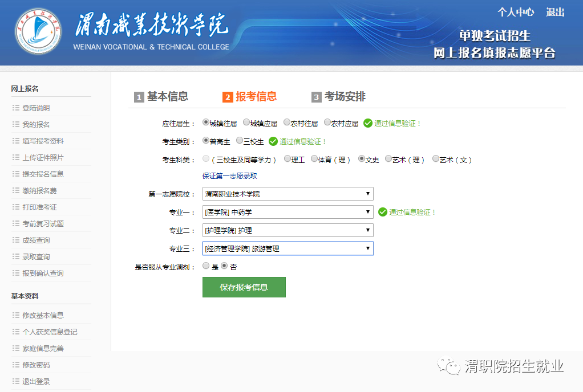Click the orange step 2 number badge
The width and height of the screenshot is (583, 392).
tap(228, 97)
